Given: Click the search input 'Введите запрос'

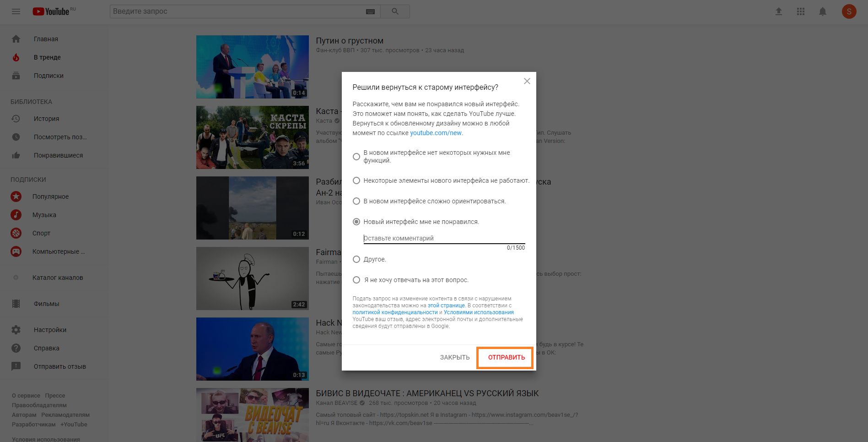Looking at the screenshot, I should [x=238, y=11].
